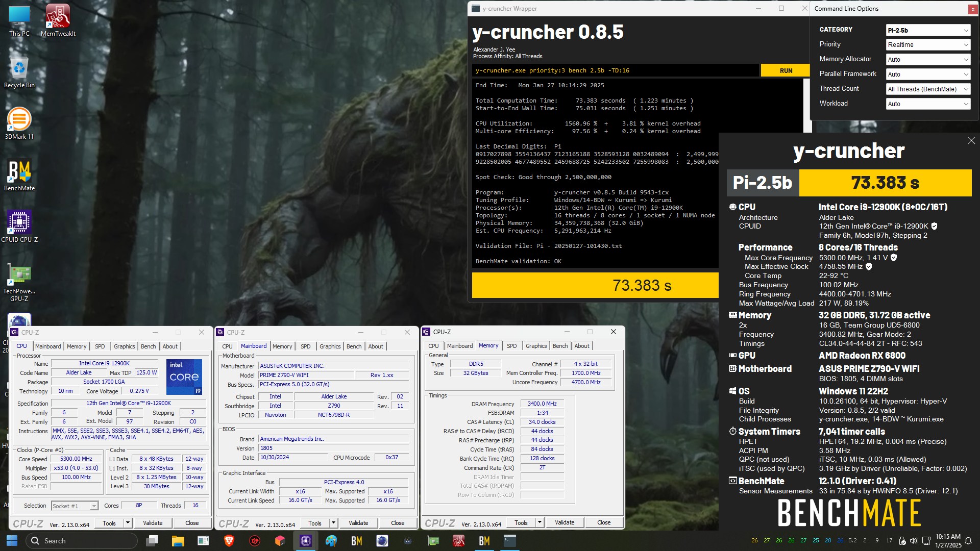This screenshot has width=980, height=551.
Task: Switch to CPU-Z via its taskbar icon
Action: pos(306,541)
